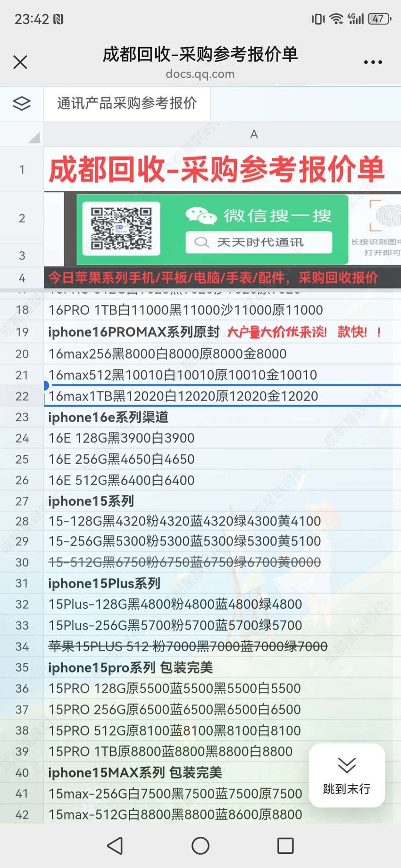Tap the blue selection handle on row 22
Screen dimensions: 401x868
[46, 385]
